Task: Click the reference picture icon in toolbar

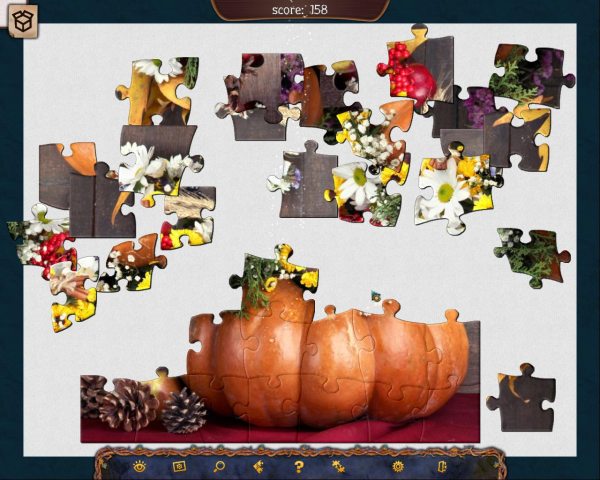Action: click(180, 466)
